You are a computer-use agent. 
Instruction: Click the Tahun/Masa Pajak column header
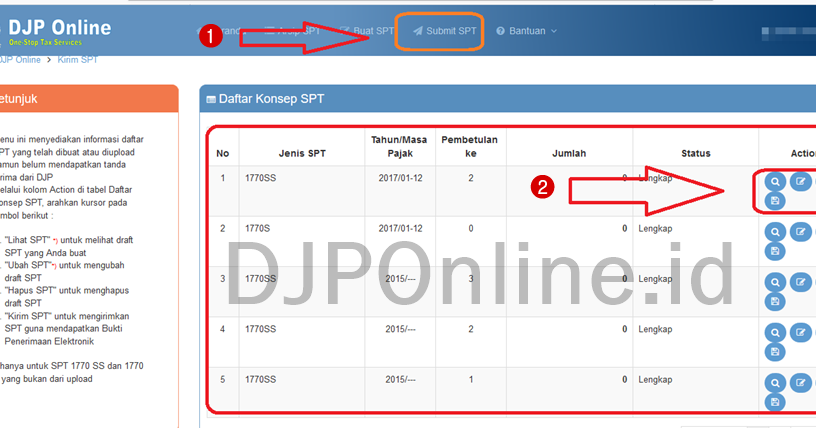click(399, 146)
